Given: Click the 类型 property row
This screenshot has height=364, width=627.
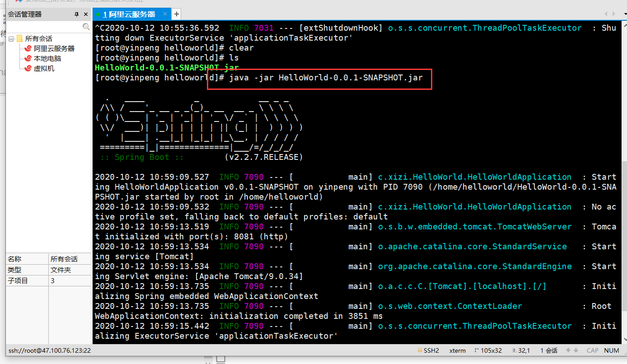Looking at the screenshot, I should [x=48, y=270].
